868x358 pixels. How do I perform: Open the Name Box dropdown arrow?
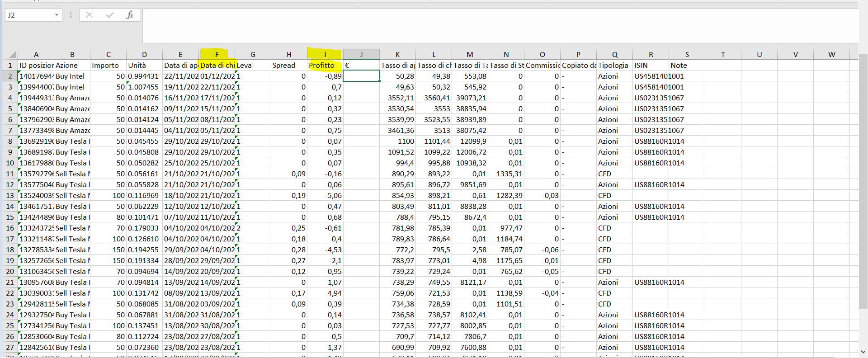57,15
